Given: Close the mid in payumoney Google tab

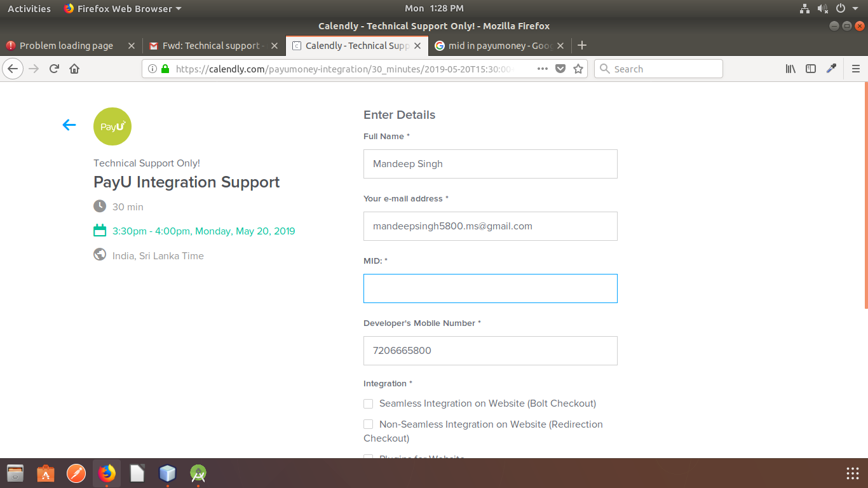Looking at the screenshot, I should (560, 46).
